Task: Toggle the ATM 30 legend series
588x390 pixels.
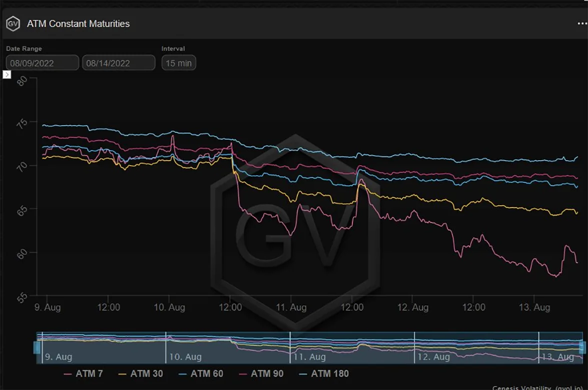Action: 141,373
